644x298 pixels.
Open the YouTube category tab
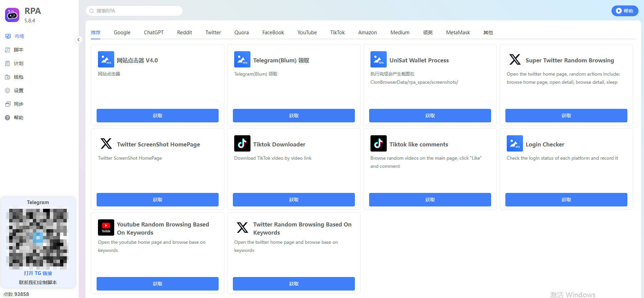point(307,33)
